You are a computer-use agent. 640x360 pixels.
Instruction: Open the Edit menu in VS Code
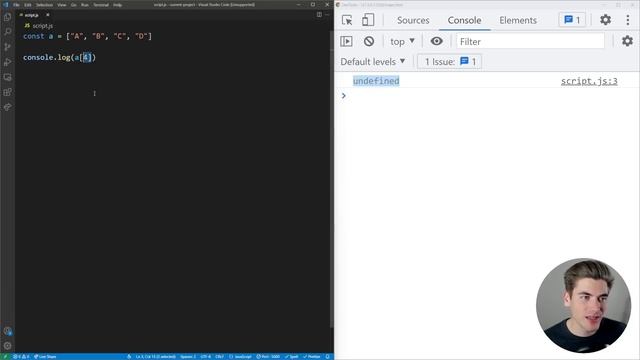click(x=27, y=5)
